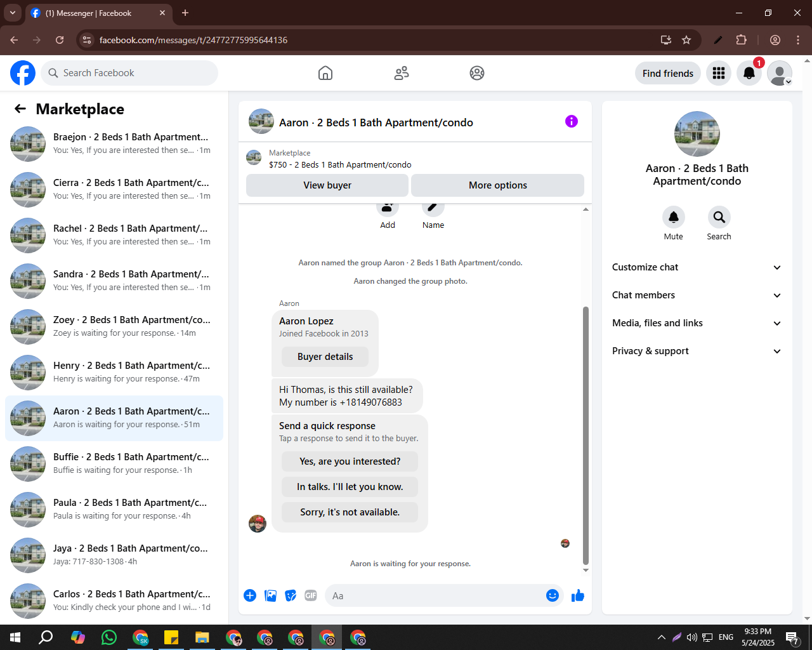Open the Facebook menu grid icon
The image size is (812, 650).
pyautogui.click(x=719, y=73)
